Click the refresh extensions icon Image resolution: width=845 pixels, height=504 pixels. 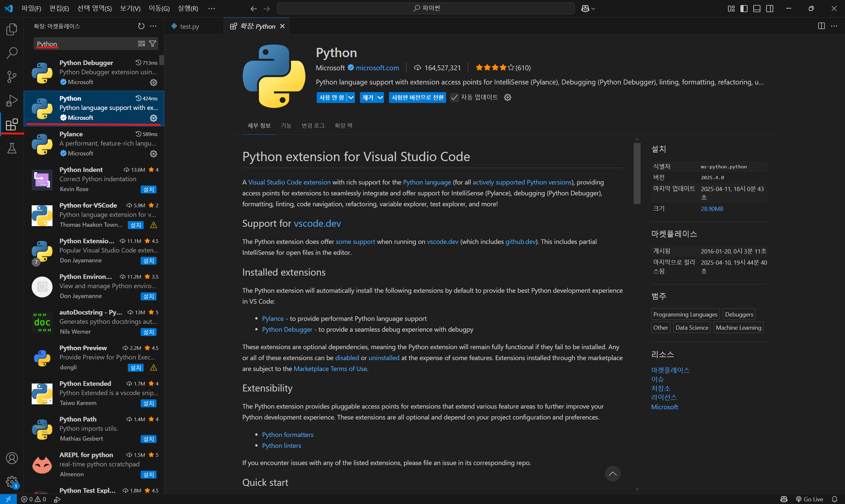pos(141,26)
